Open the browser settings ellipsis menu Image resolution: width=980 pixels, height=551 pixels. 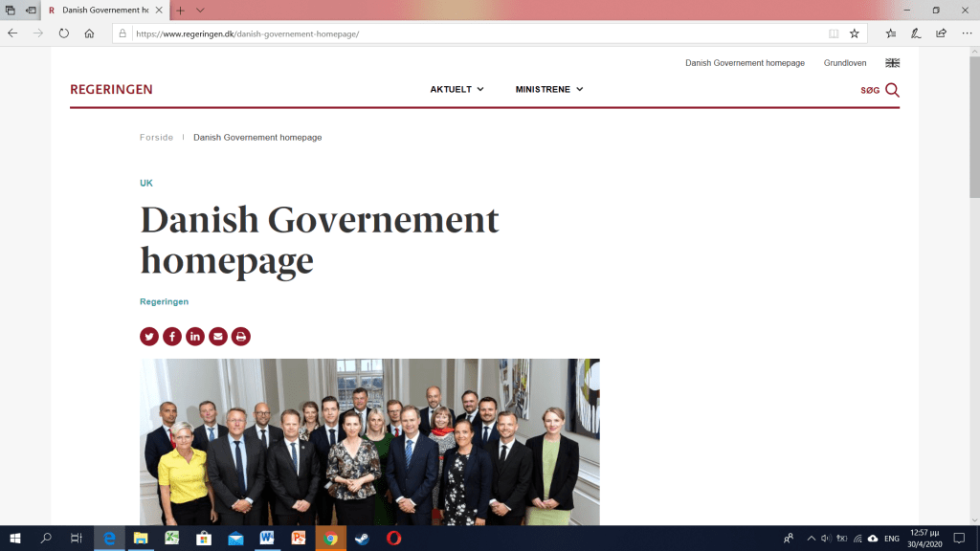(x=967, y=33)
